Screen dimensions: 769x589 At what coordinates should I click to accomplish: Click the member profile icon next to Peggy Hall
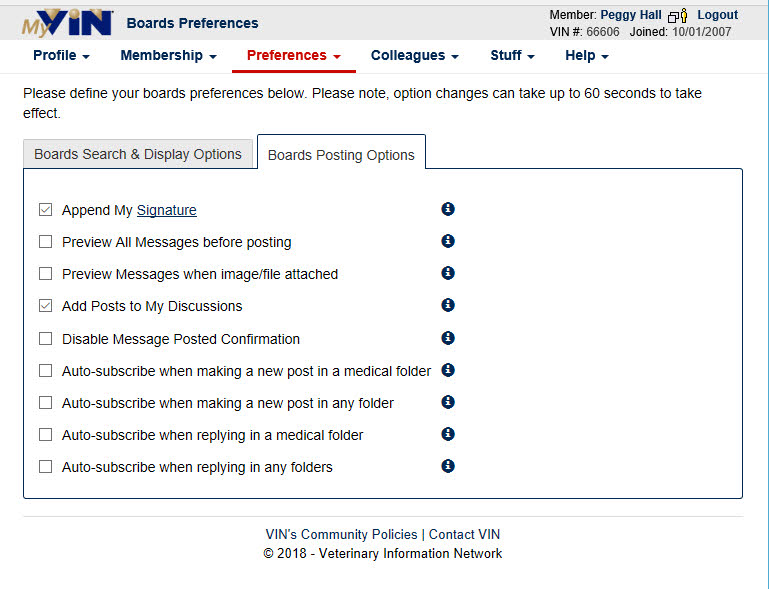[x=678, y=16]
